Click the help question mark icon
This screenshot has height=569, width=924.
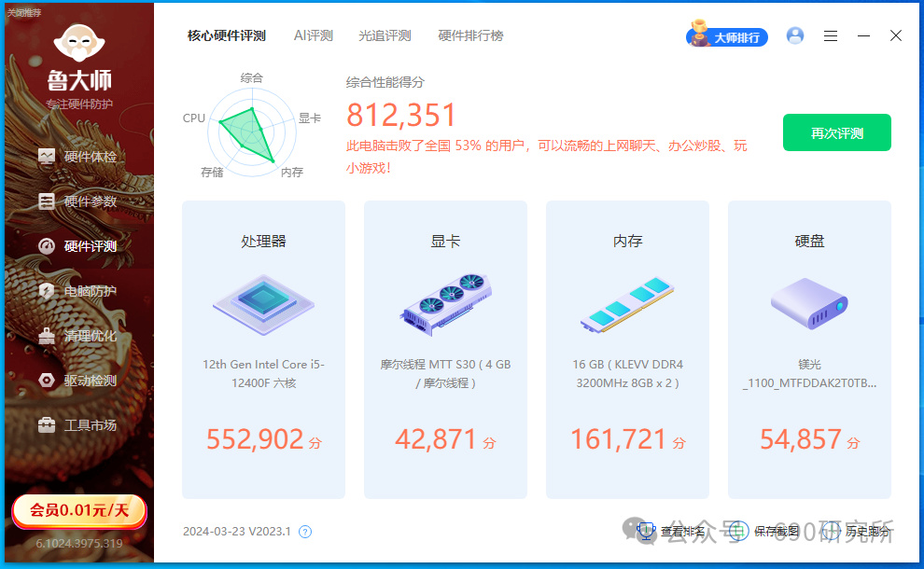coord(305,532)
